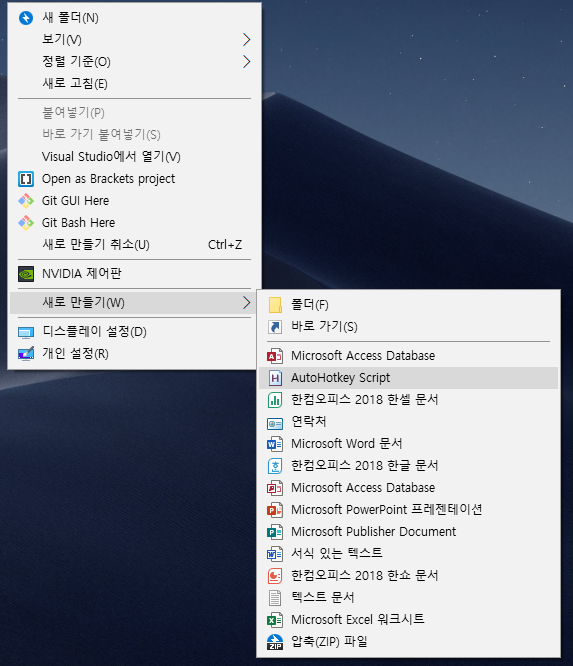Image resolution: width=573 pixels, height=666 pixels.
Task: Click the first Microsoft Access Database icon
Action: 275,356
